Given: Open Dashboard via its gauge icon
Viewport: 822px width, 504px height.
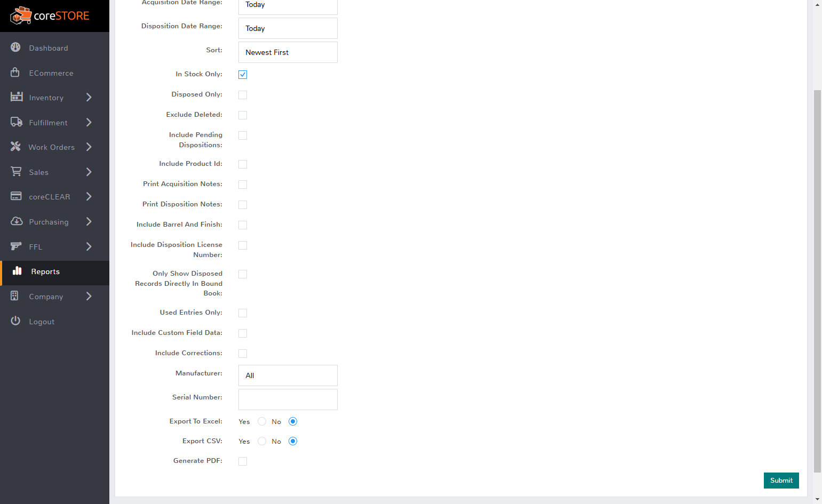Looking at the screenshot, I should pos(15,47).
